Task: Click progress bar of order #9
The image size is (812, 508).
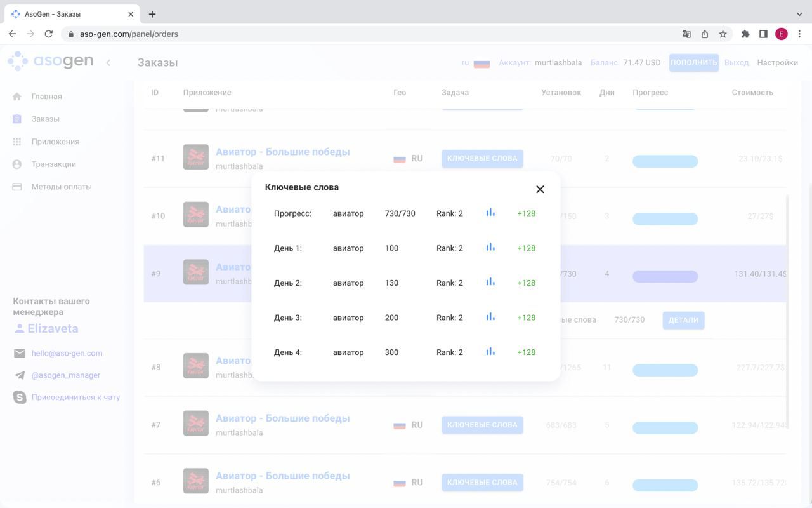Action: [665, 276]
